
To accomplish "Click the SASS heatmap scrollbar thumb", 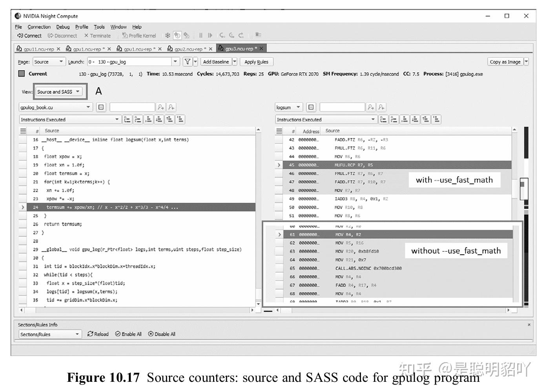I will 524,189.
